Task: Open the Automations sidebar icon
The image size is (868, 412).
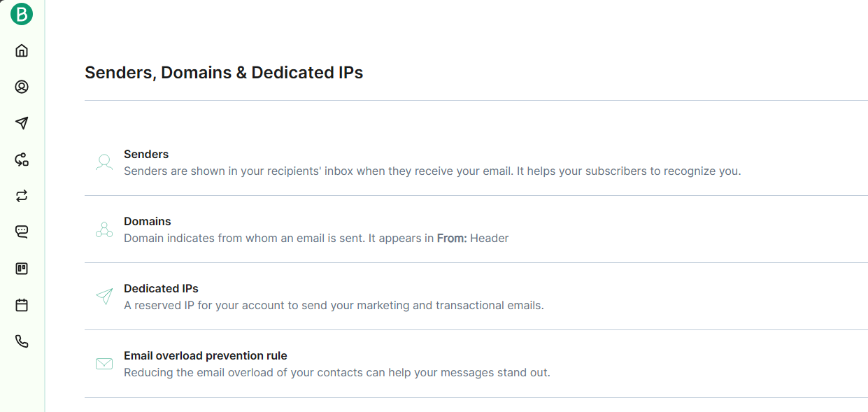Action: click(22, 159)
